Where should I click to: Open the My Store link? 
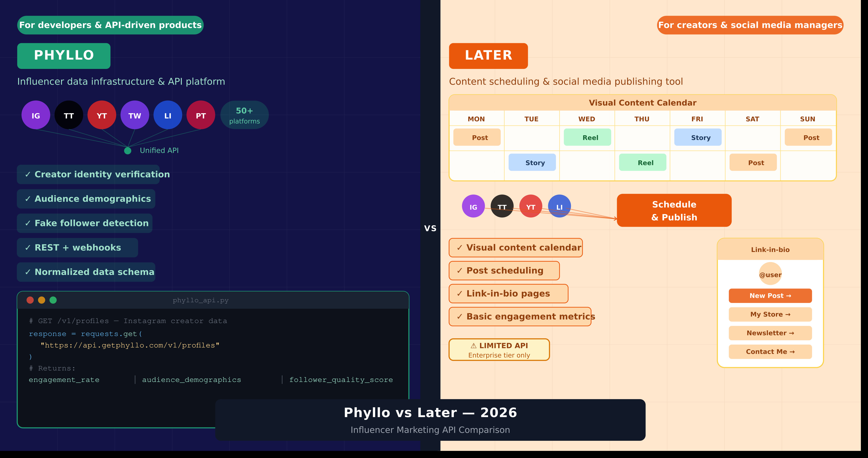pyautogui.click(x=770, y=314)
